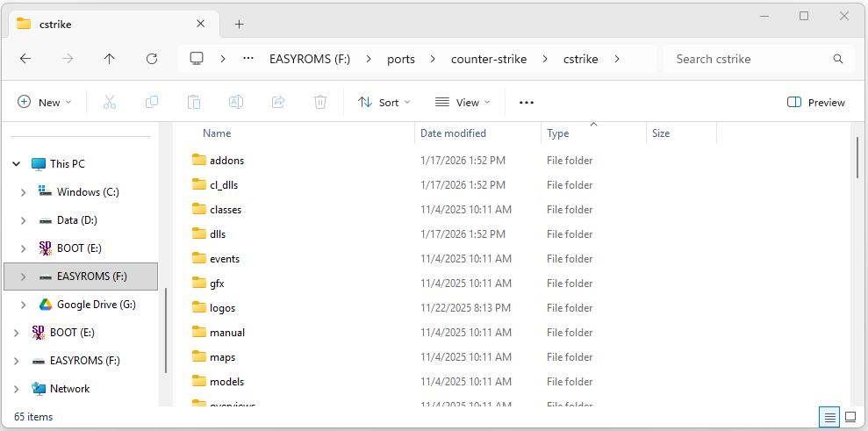Click the navigation pane scrollbar
The image size is (868, 431).
pos(166,330)
